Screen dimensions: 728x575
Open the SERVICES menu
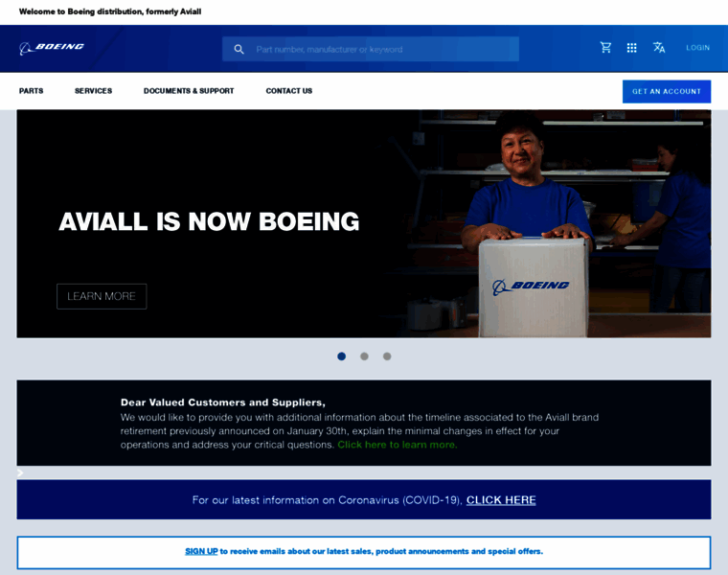tap(93, 91)
